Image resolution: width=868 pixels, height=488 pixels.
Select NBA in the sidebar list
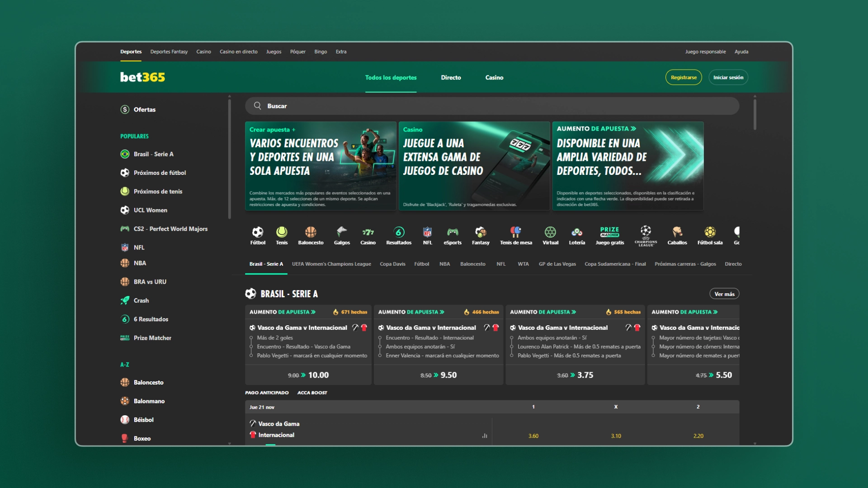[x=133, y=263]
